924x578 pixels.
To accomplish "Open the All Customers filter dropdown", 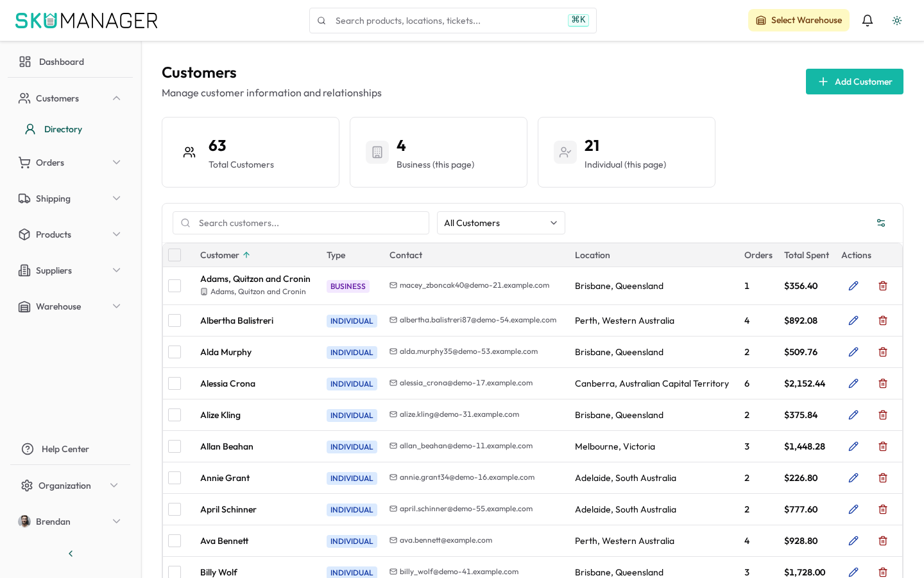I will point(501,223).
